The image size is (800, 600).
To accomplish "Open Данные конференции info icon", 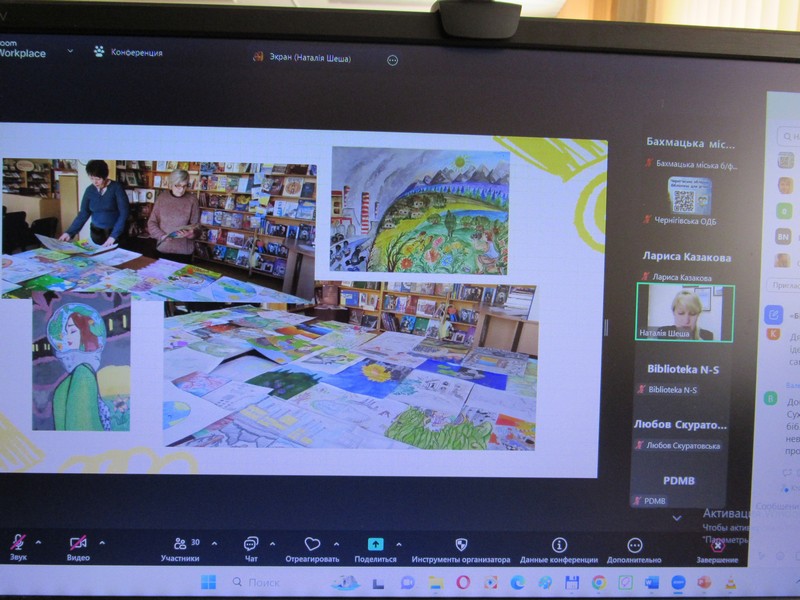I will tap(559, 545).
